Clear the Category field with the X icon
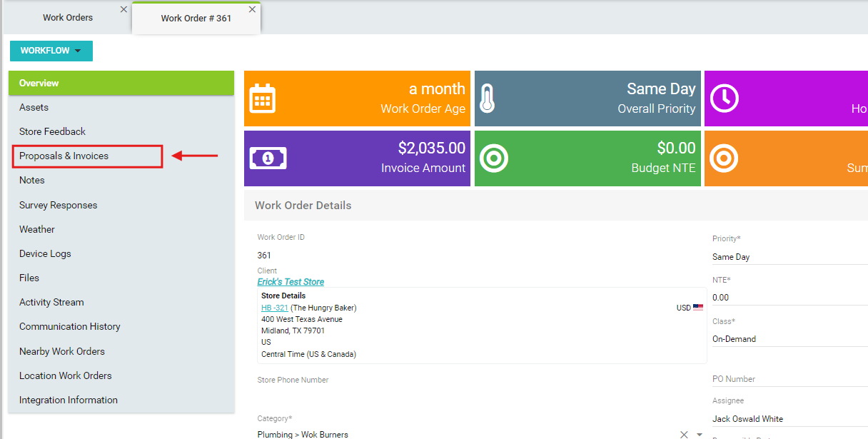This screenshot has height=439, width=868. (x=683, y=434)
